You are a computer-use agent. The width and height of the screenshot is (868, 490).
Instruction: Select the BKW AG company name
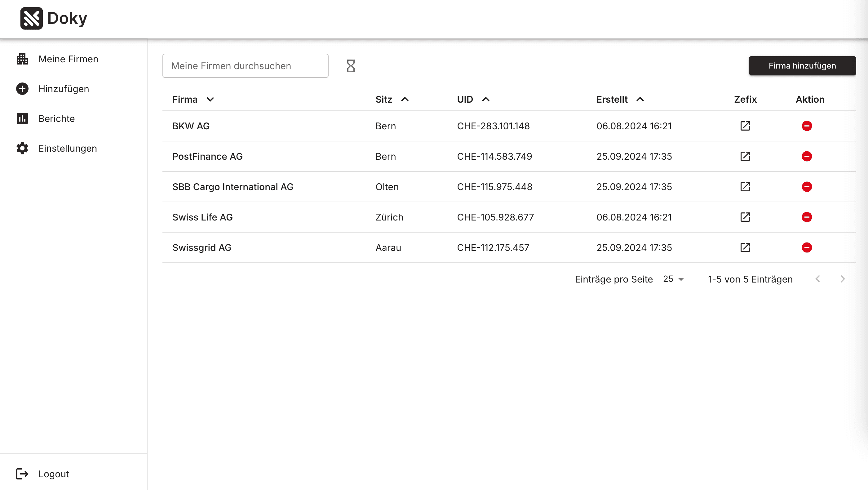pyautogui.click(x=191, y=126)
